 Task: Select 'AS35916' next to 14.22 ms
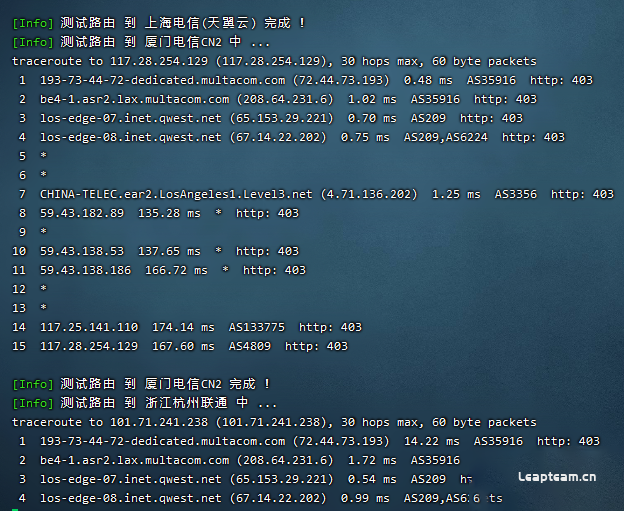click(498, 441)
